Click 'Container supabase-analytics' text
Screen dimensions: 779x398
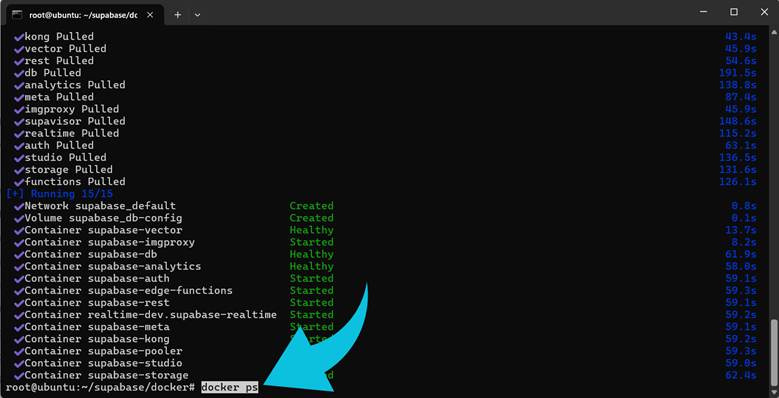point(113,266)
